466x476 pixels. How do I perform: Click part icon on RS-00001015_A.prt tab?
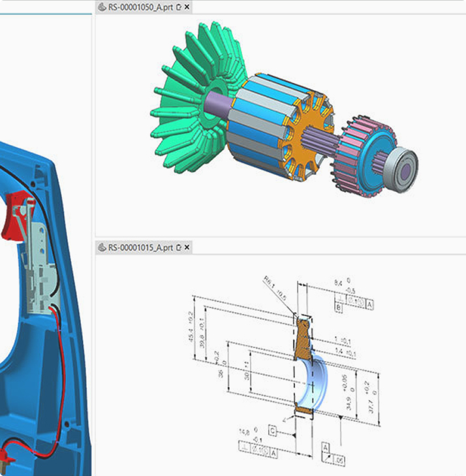[x=102, y=247]
